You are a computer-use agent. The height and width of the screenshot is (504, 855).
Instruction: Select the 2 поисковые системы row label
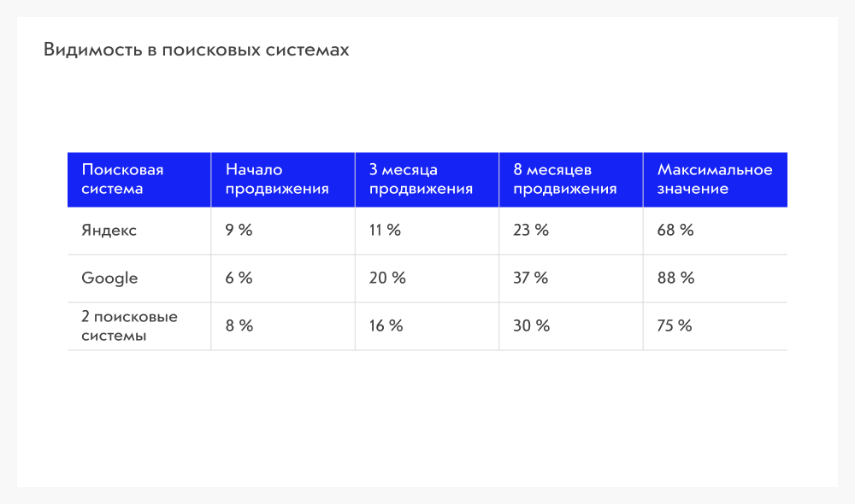pos(129,325)
